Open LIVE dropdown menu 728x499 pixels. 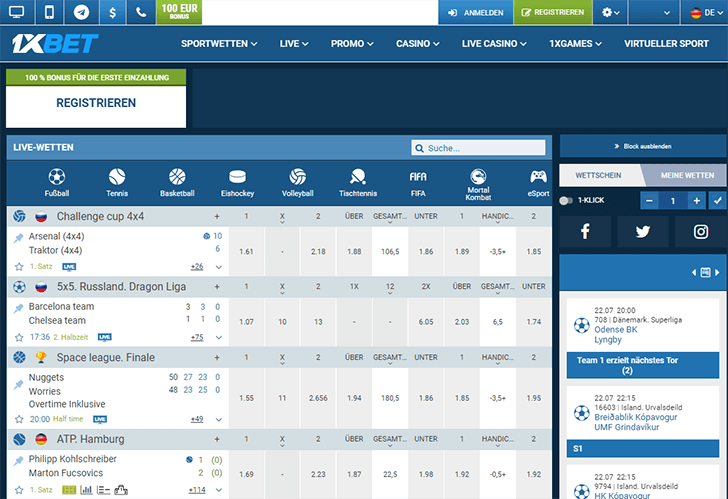[x=294, y=44]
